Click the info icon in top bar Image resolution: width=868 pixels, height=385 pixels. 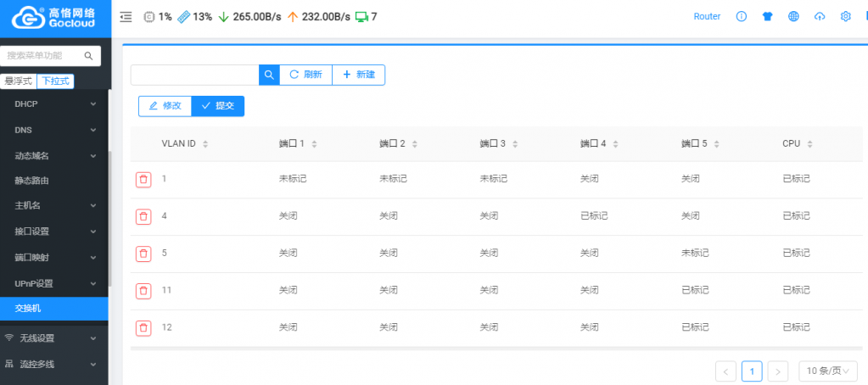click(x=741, y=16)
